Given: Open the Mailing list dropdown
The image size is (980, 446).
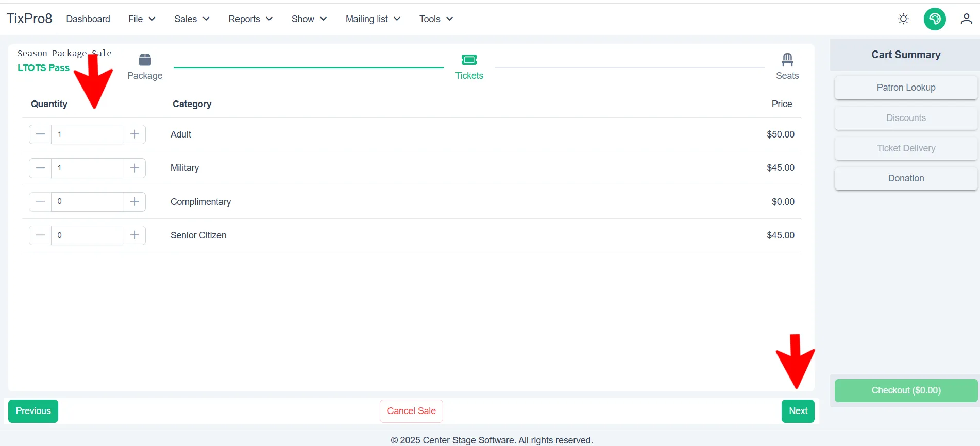Looking at the screenshot, I should 373,19.
